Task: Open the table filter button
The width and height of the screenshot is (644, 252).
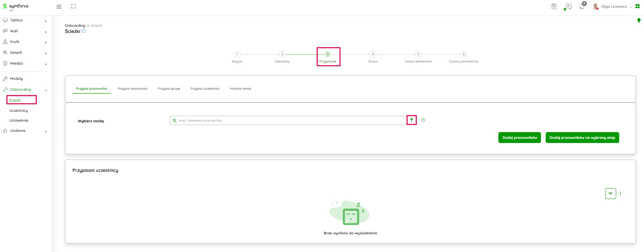Action: pos(610,194)
